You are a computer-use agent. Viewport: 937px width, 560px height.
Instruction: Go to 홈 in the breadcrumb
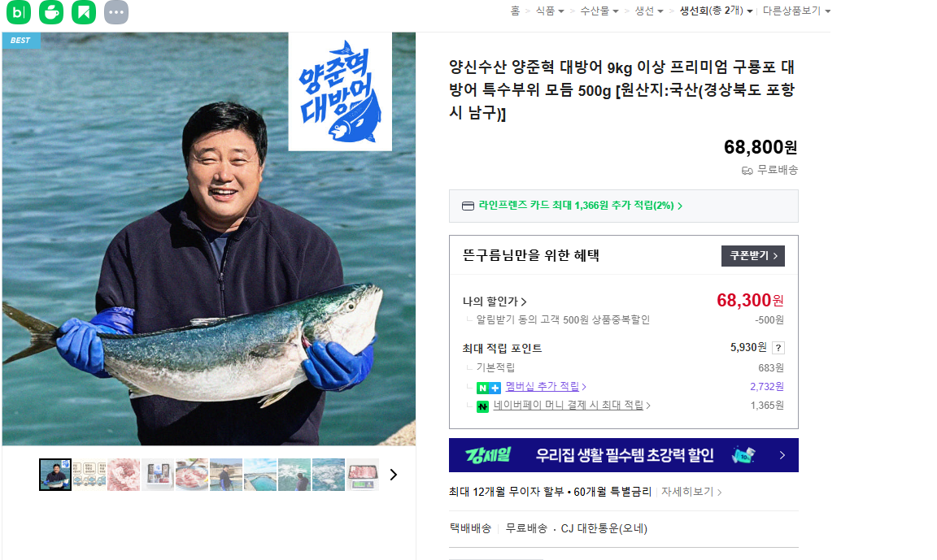coord(515,11)
